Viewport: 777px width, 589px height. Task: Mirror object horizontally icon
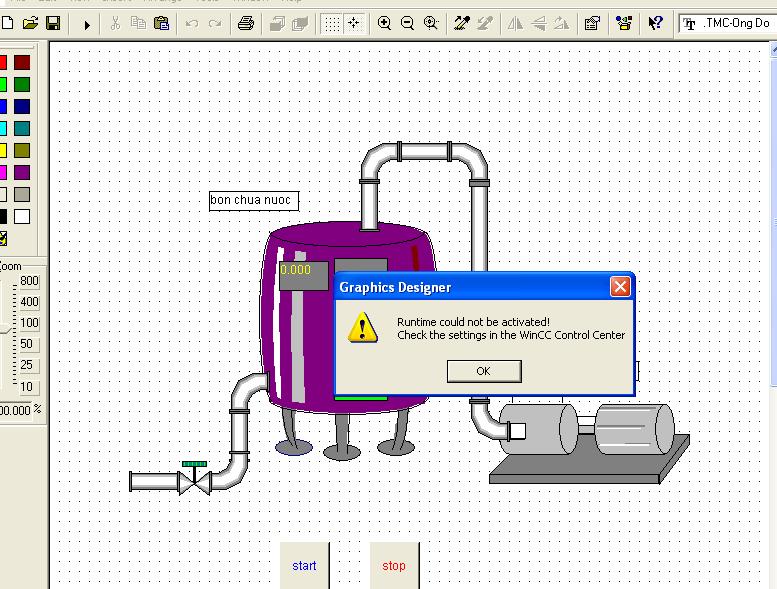515,23
